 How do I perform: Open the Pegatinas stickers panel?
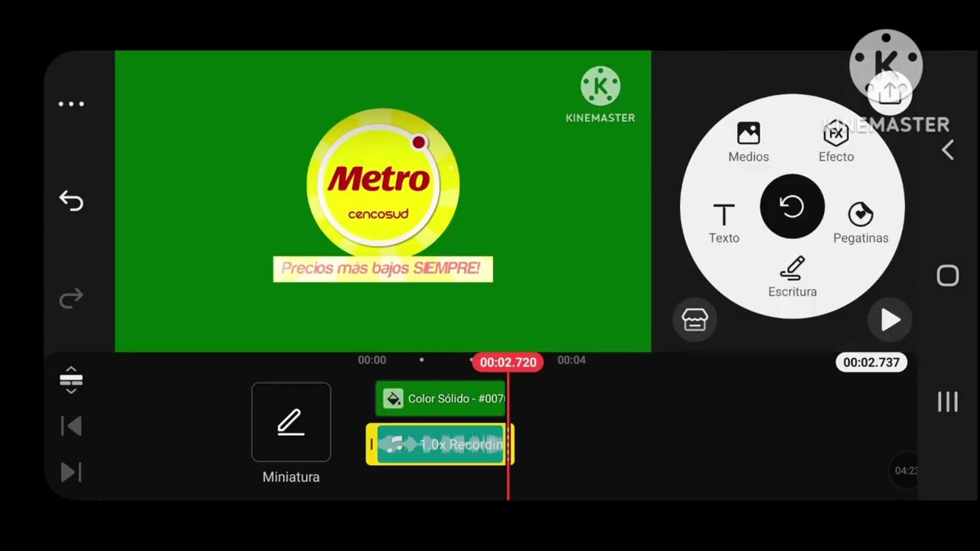[861, 223]
